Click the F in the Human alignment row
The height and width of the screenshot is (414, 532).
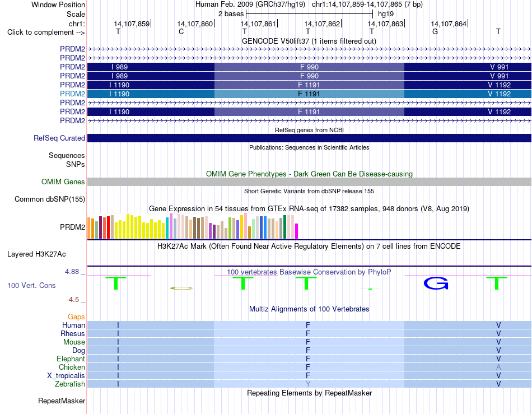[x=308, y=325]
